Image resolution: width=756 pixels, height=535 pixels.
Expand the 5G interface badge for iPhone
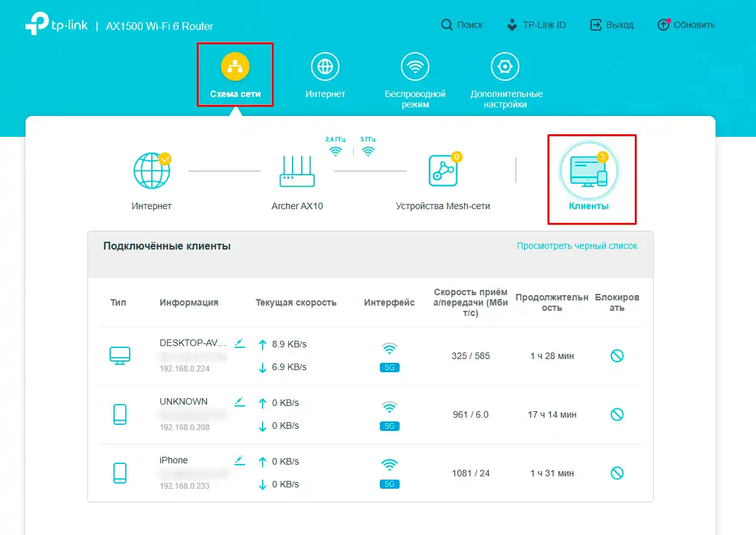pyautogui.click(x=389, y=484)
